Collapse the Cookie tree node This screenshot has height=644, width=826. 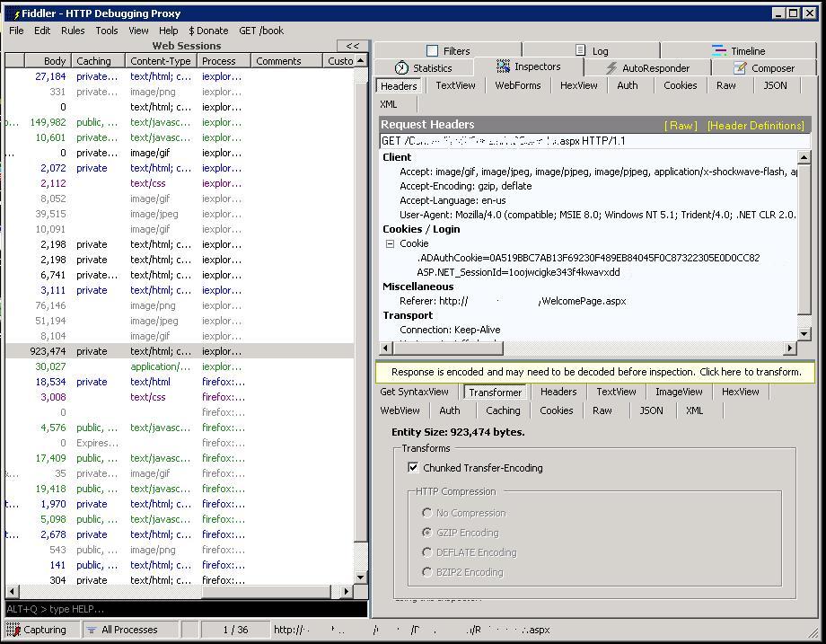[x=391, y=243]
